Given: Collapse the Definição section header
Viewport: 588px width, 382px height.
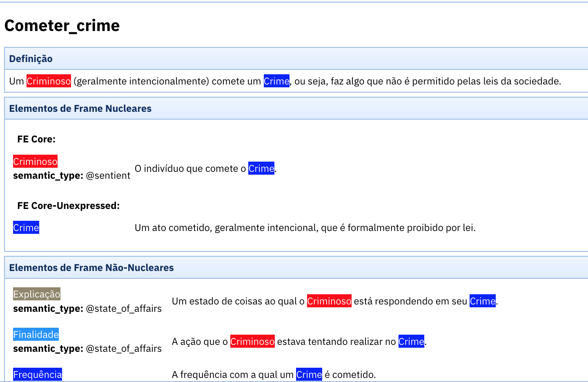Looking at the screenshot, I should [x=31, y=59].
